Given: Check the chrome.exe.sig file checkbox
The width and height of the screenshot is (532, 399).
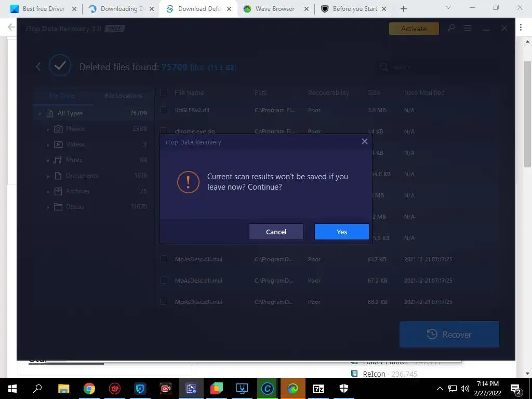Looking at the screenshot, I should tap(164, 131).
